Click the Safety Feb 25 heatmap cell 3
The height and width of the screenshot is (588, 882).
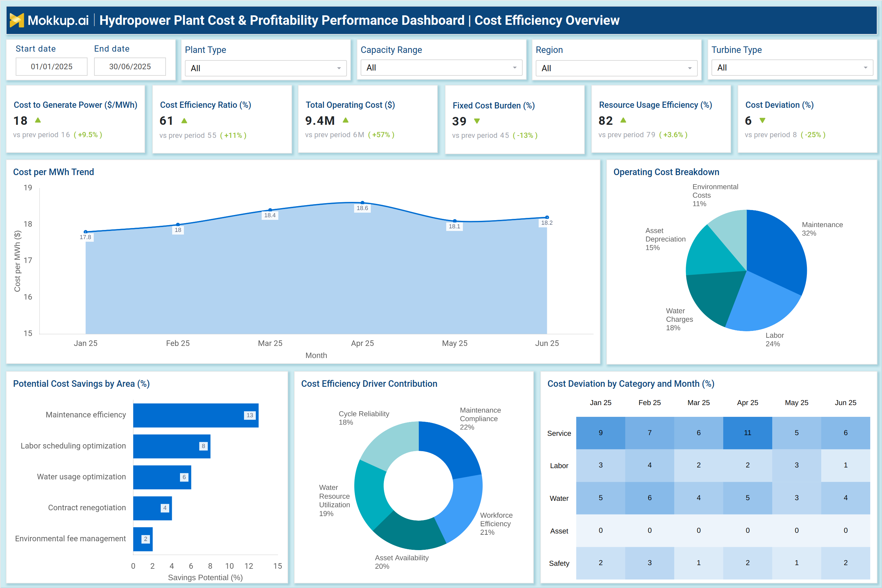point(649,563)
